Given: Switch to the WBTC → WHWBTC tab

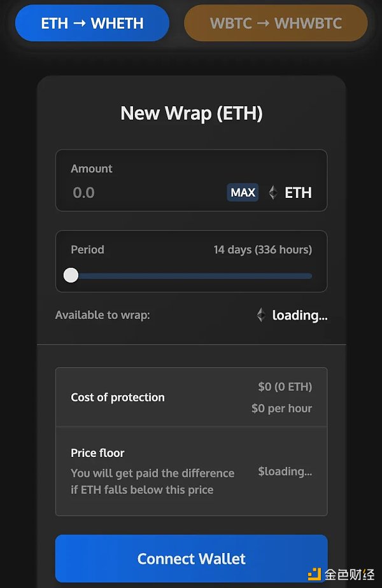Looking at the screenshot, I should click(276, 24).
